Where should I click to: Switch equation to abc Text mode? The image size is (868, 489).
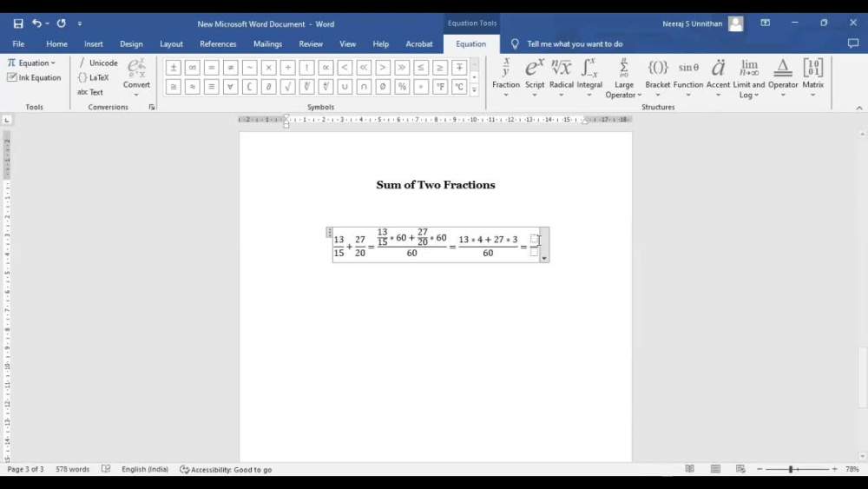pyautogui.click(x=90, y=92)
